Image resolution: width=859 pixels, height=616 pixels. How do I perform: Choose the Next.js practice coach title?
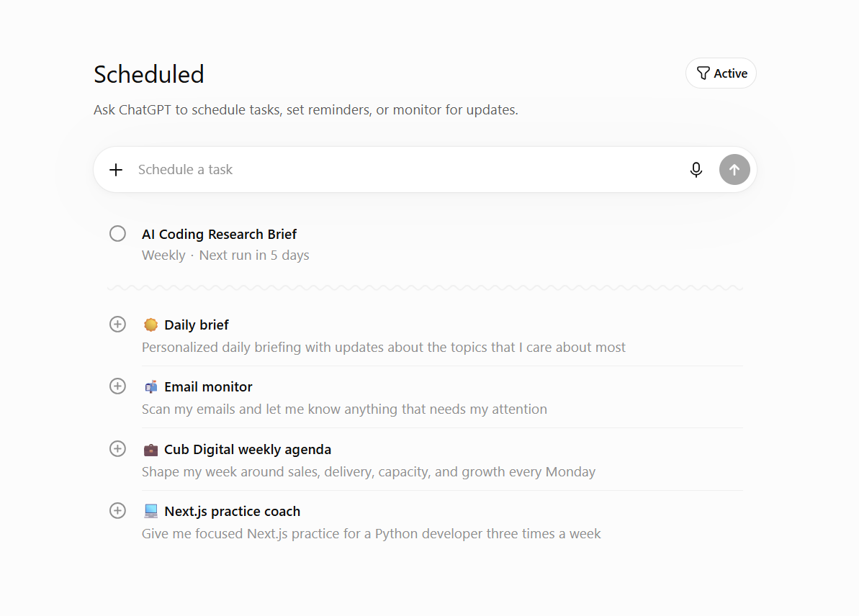tap(233, 512)
